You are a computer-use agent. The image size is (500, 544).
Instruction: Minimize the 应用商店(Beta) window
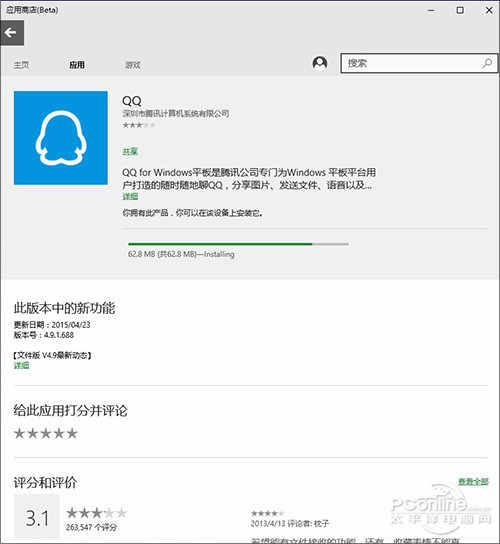click(x=431, y=10)
